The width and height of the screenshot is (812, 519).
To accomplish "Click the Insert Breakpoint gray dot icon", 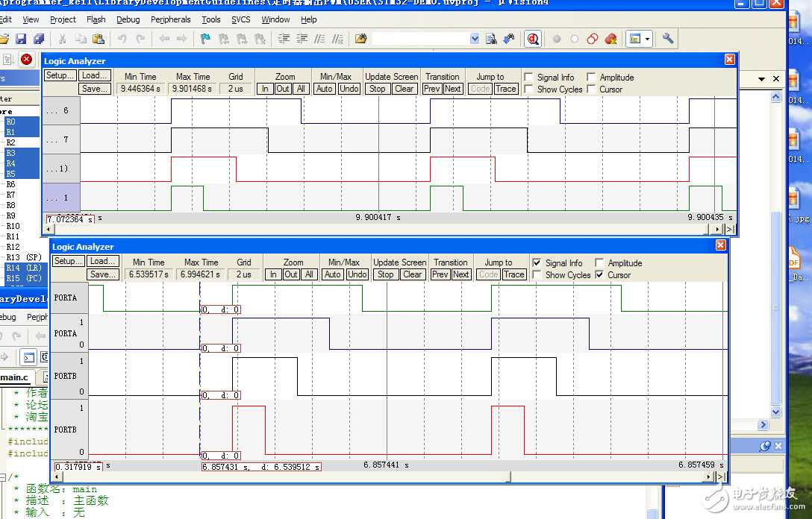I will 557,39.
